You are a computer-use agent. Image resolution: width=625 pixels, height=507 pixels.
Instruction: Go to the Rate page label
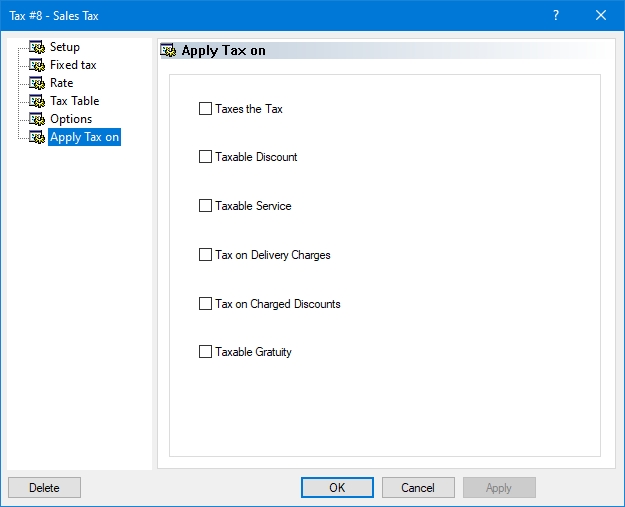(x=61, y=83)
